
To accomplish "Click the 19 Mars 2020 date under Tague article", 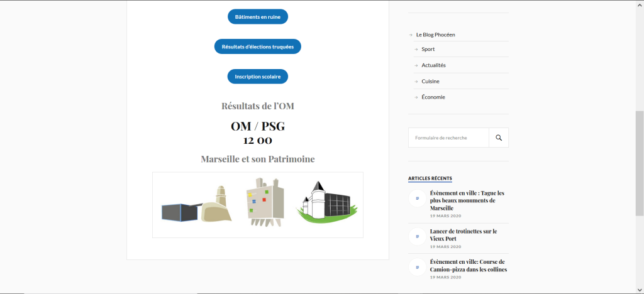I will click(446, 215).
